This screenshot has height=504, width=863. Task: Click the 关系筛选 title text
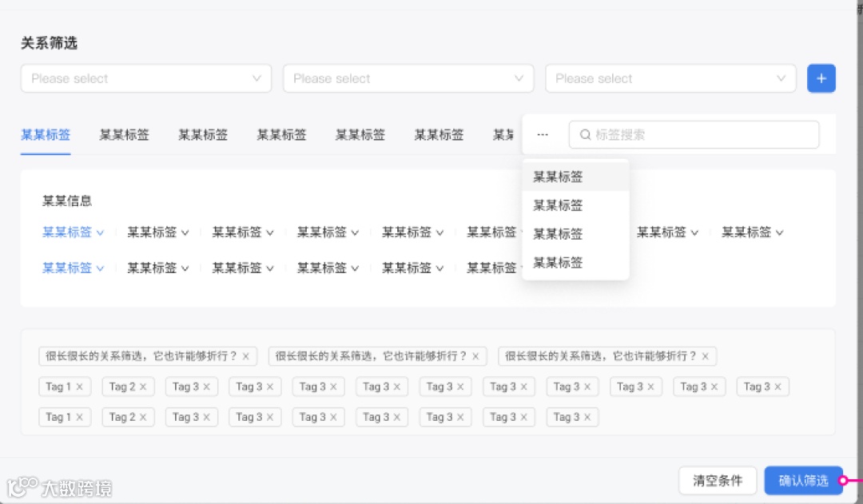pyautogui.click(x=49, y=43)
